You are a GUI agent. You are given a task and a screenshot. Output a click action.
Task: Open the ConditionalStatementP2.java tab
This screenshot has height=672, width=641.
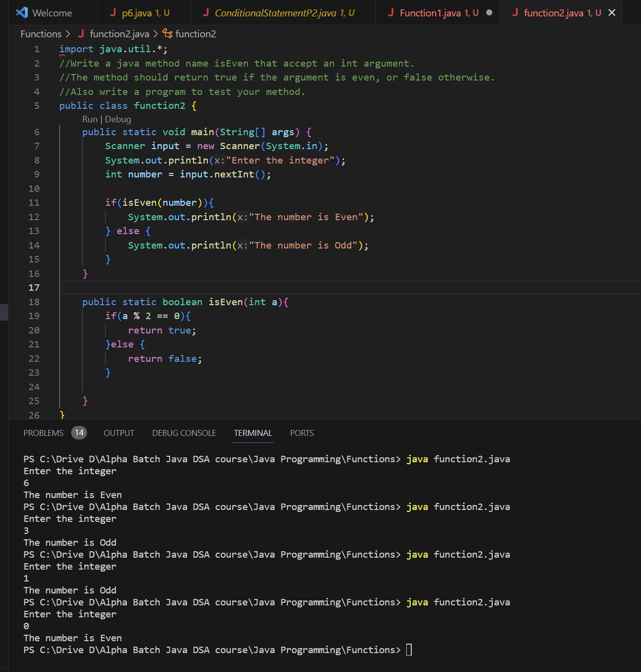(282, 12)
